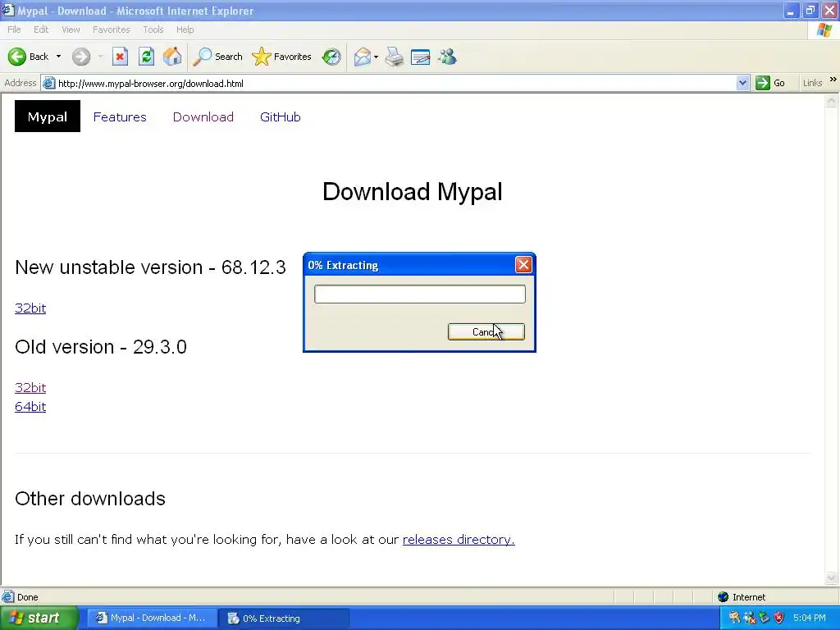The width and height of the screenshot is (840, 630).
Task: Open the Help menu
Action: (x=185, y=30)
